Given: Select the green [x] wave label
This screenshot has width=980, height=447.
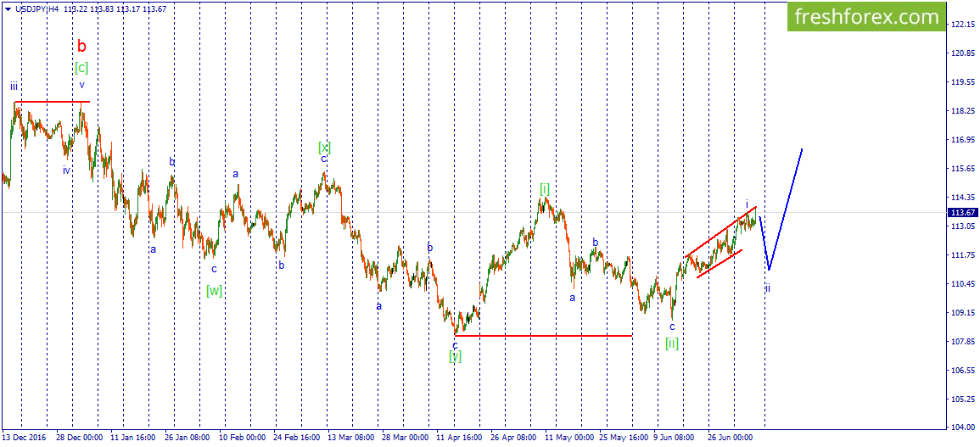Looking at the screenshot, I should tap(324, 147).
